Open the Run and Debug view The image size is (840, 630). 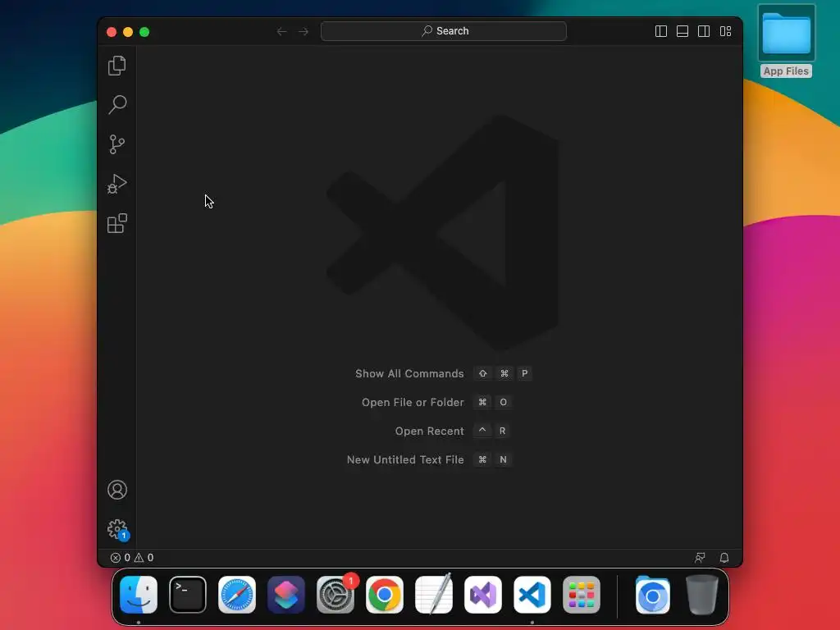pos(116,184)
